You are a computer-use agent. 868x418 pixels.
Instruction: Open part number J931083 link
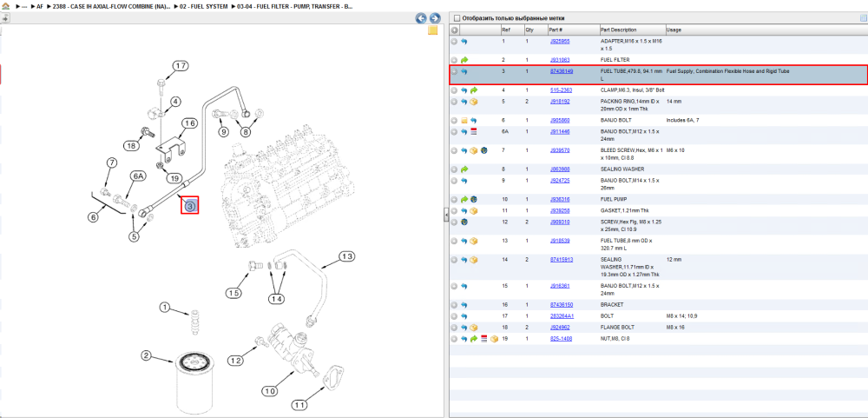click(560, 60)
